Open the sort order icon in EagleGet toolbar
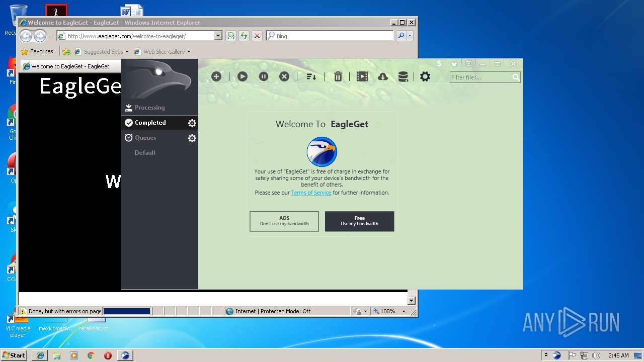The height and width of the screenshot is (362, 644). tap(311, 76)
